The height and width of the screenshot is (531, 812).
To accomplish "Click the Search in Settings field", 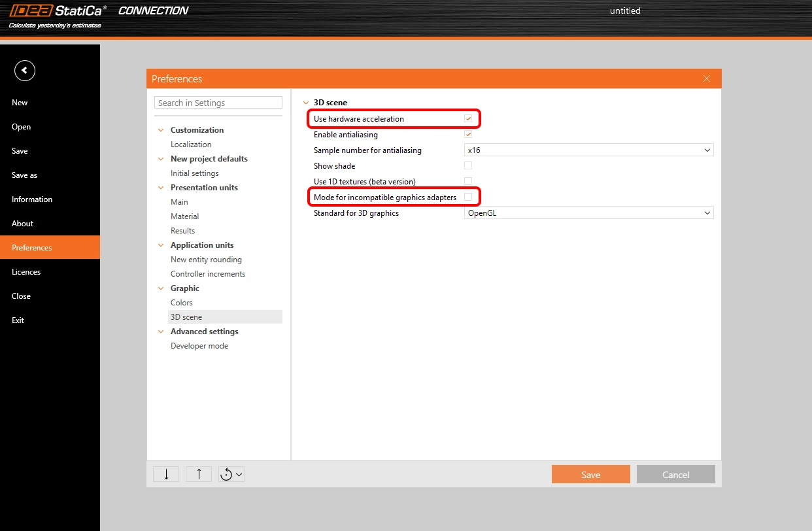I will (x=218, y=103).
